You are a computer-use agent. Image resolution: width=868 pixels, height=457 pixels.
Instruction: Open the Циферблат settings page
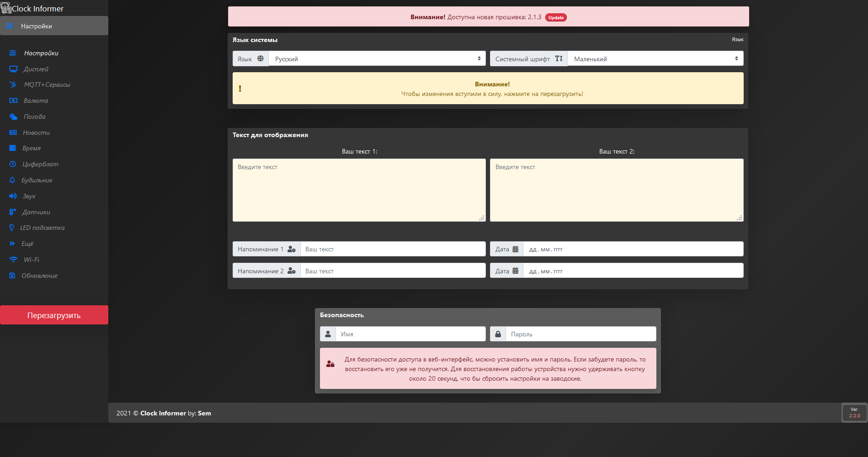point(40,164)
